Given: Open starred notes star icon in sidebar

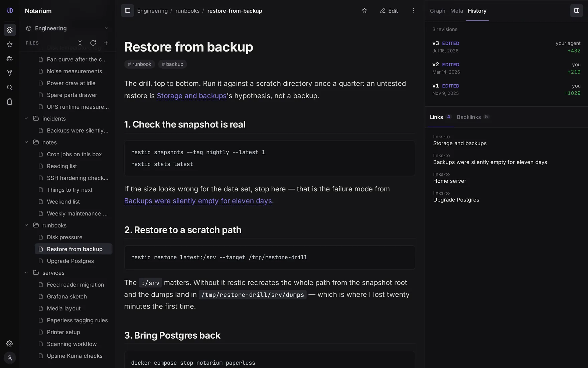Looking at the screenshot, I should point(10,44).
